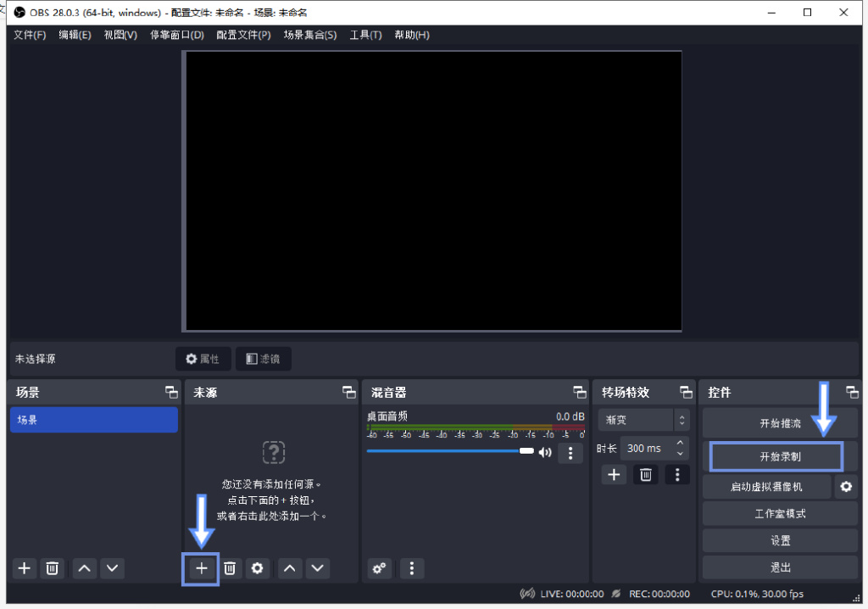Image resolution: width=868 pixels, height=609 pixels.
Task: Add a new transition with plus button
Action: 614,475
